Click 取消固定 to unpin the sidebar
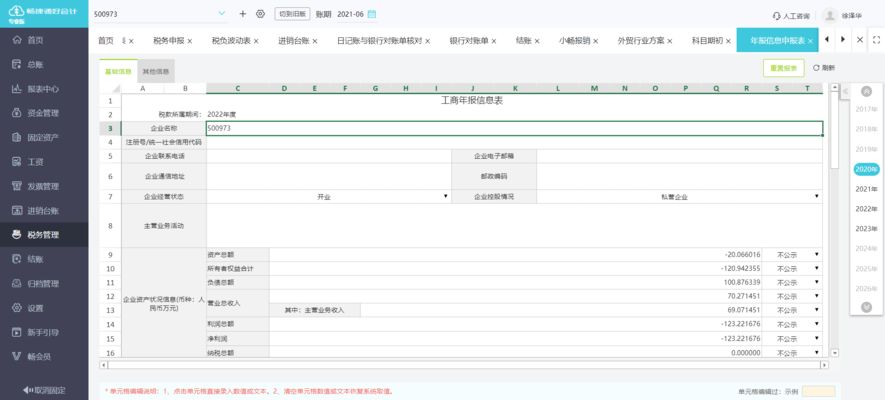The width and height of the screenshot is (885, 400). click(x=44, y=390)
